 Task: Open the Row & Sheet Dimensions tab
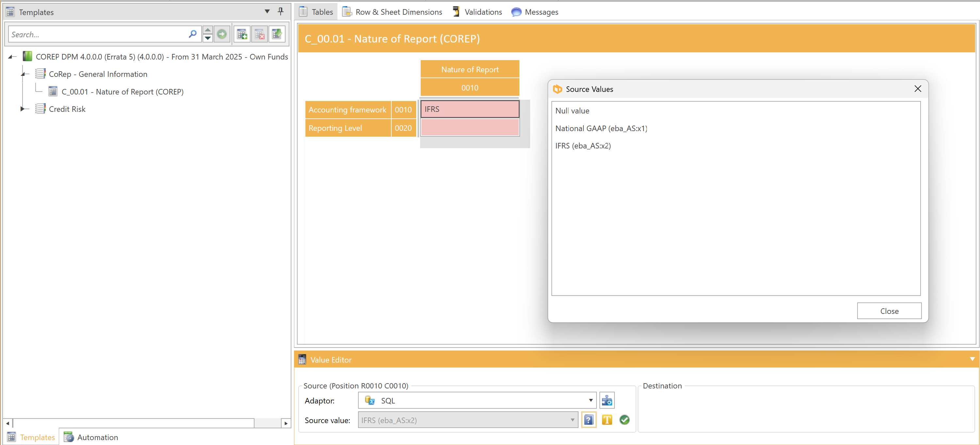(x=392, y=12)
